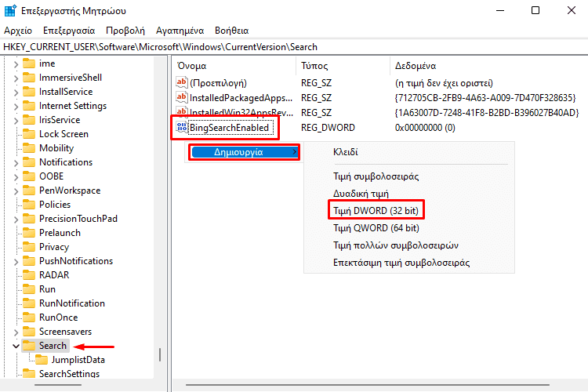This screenshot has width=588, height=392.
Task: Select Τιμή συμβολοσειράς option
Action: point(376,176)
